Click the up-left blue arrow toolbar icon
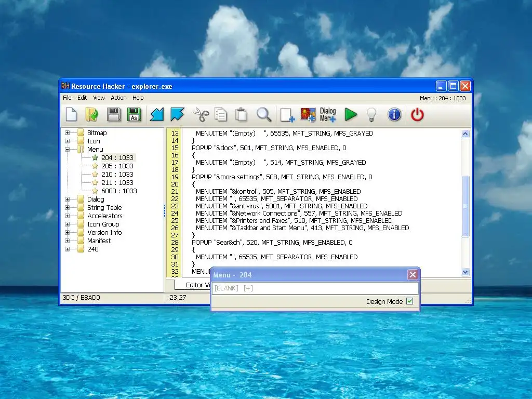The width and height of the screenshot is (532, 399). tap(178, 114)
